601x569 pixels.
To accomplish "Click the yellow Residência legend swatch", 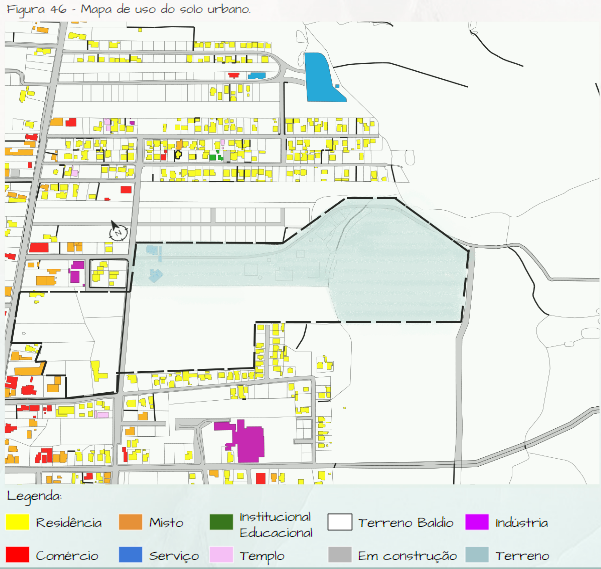I will click(x=17, y=522).
